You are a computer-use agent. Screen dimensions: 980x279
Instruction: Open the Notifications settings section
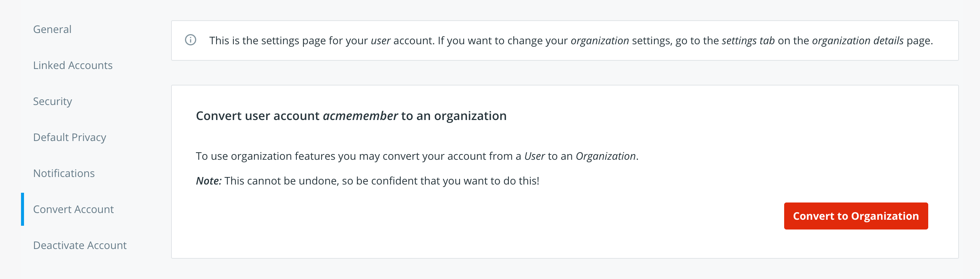pos(64,173)
